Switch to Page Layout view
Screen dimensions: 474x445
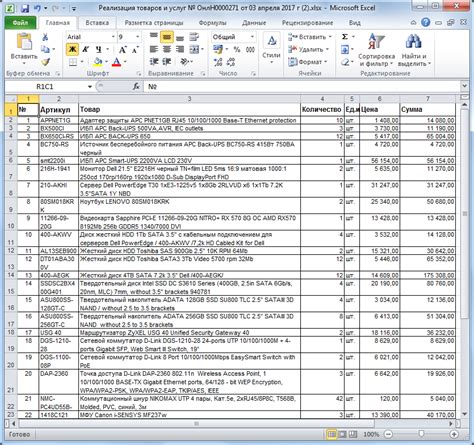click(342, 434)
